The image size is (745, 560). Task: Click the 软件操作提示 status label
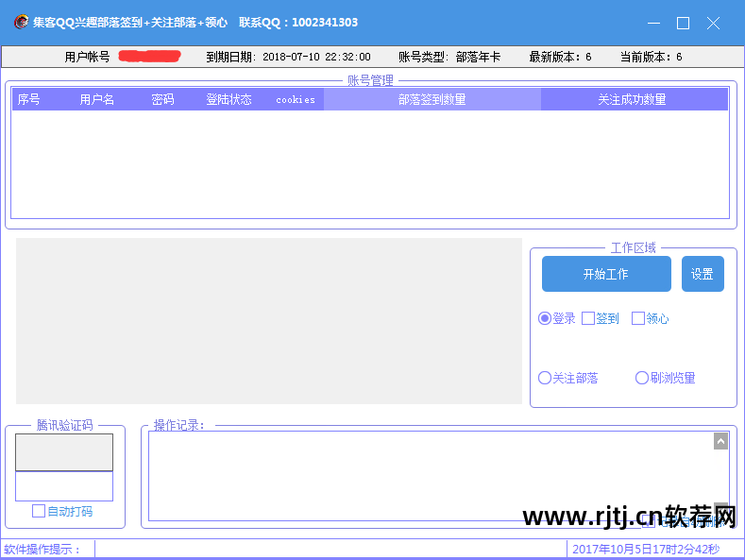42,549
